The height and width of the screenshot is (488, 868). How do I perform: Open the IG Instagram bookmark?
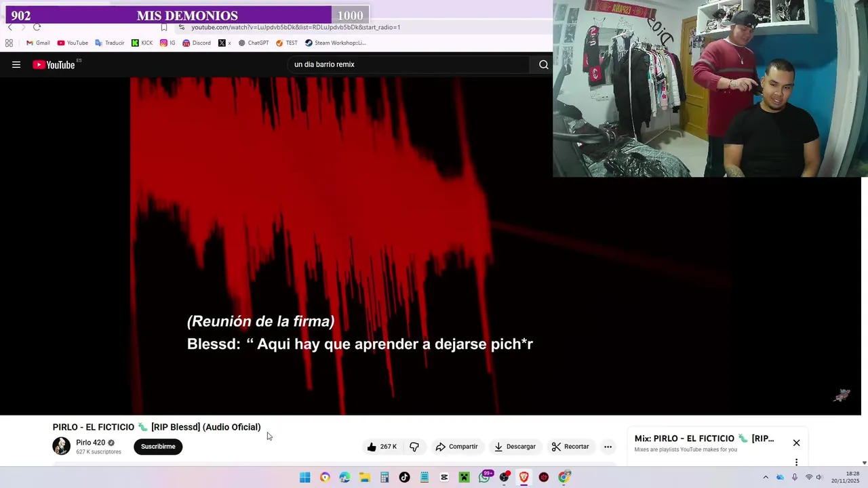tap(167, 43)
